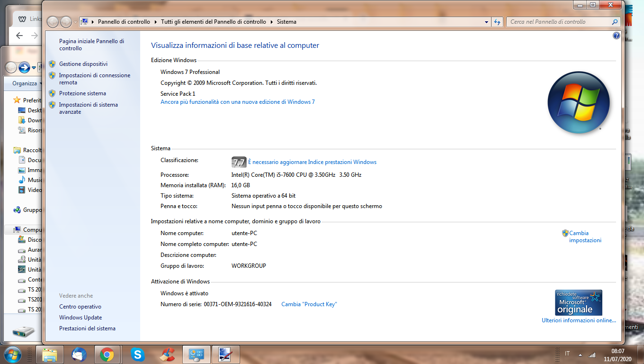The width and height of the screenshot is (644, 364).
Task: Click the help question-mark icon
Action: (x=616, y=36)
